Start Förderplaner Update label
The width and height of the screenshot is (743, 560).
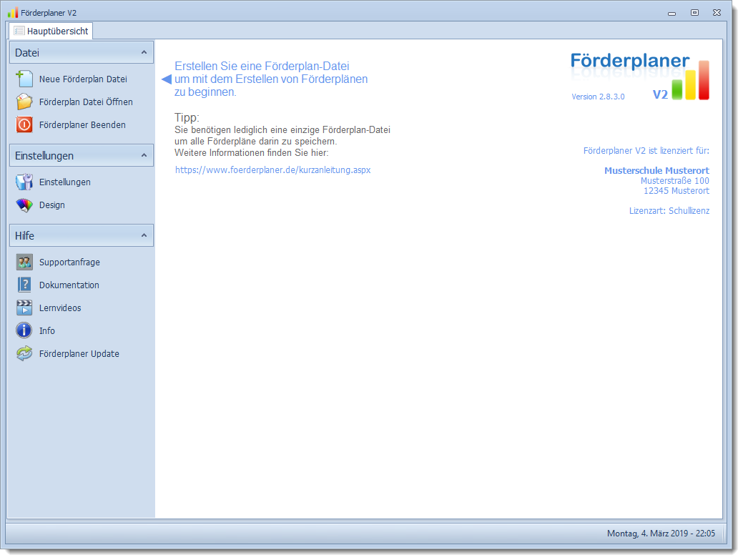pyautogui.click(x=79, y=354)
